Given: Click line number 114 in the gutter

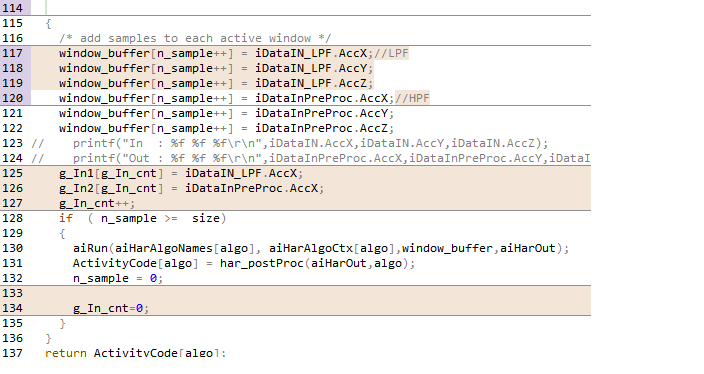Looking at the screenshot, I should pos(12,8).
